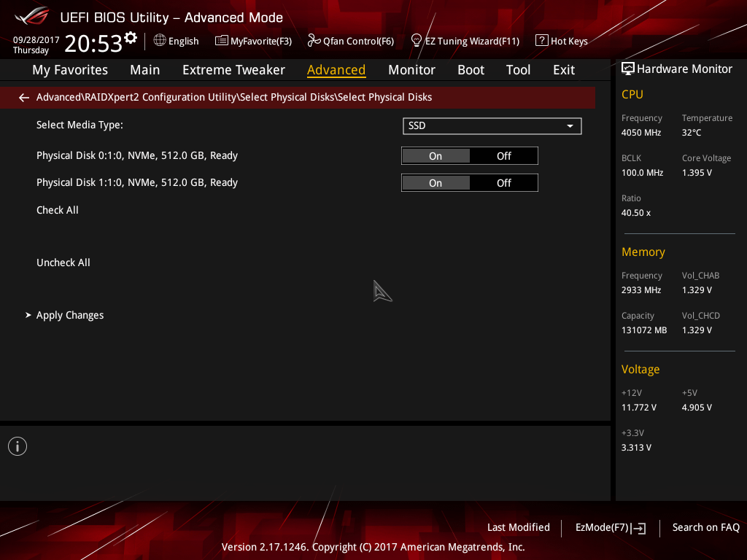This screenshot has width=747, height=560.
Task: Click the info circle icon
Action: pos(18,446)
